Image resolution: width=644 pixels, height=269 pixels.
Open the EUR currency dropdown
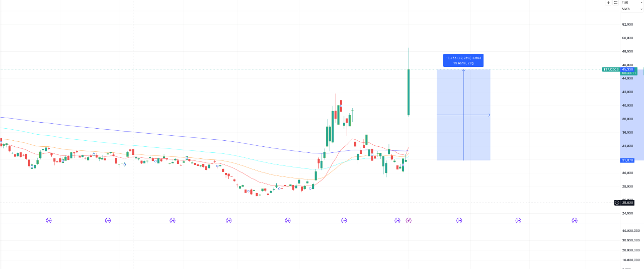click(x=632, y=3)
